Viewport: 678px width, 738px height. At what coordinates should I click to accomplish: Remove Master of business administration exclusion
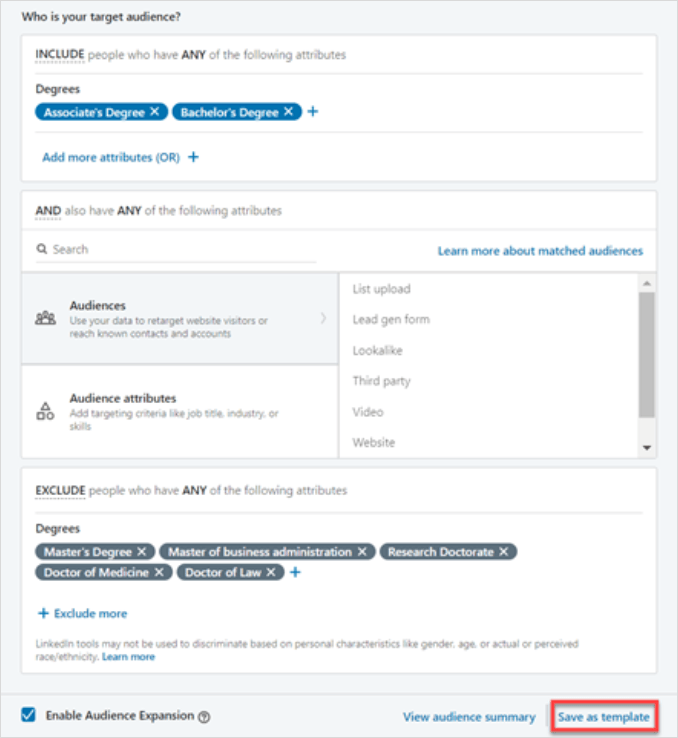[x=362, y=552]
